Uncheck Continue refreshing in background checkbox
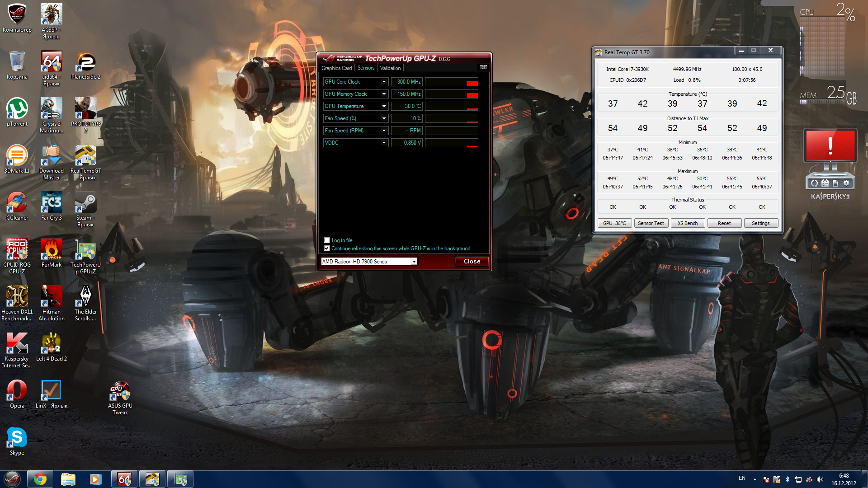Screen dimensions: 868x488 [327, 249]
